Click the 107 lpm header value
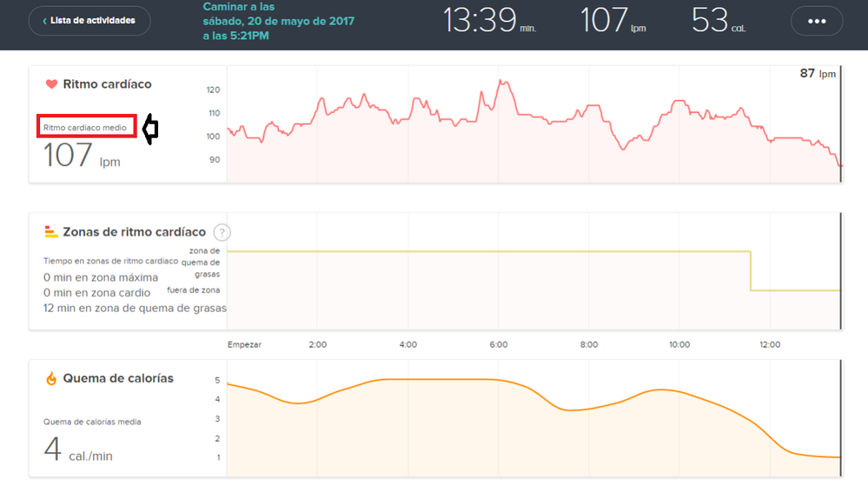 (x=613, y=21)
